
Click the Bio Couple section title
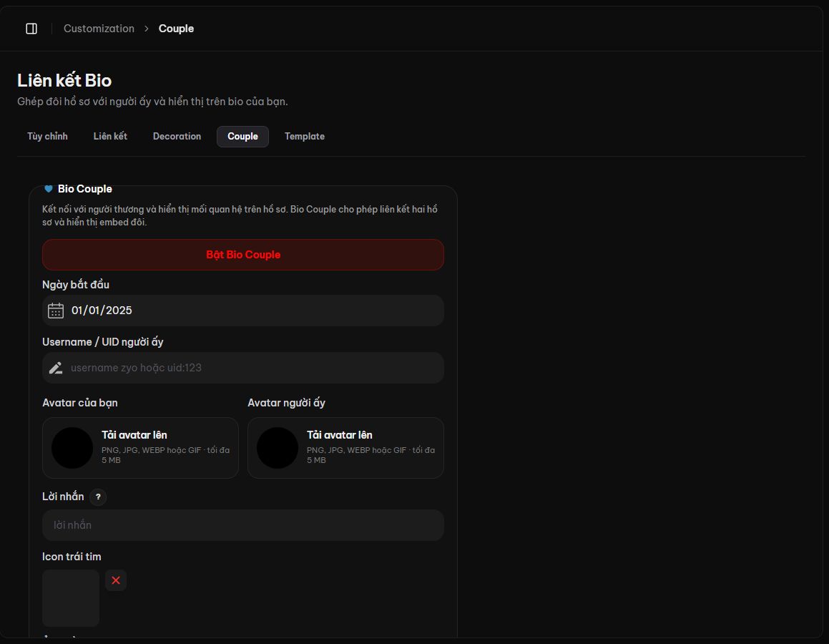pos(84,189)
